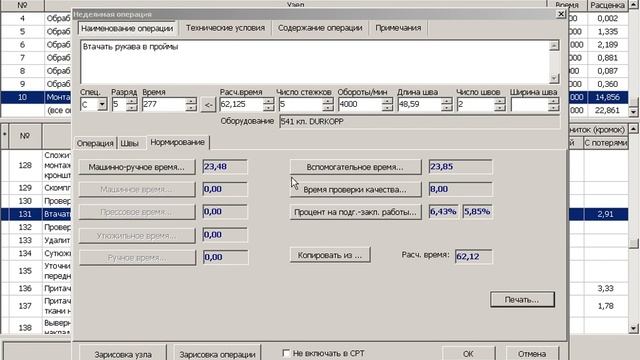Viewport: 640px width, 360px height.
Task: Click the Время input field 277
Action: (x=164, y=104)
